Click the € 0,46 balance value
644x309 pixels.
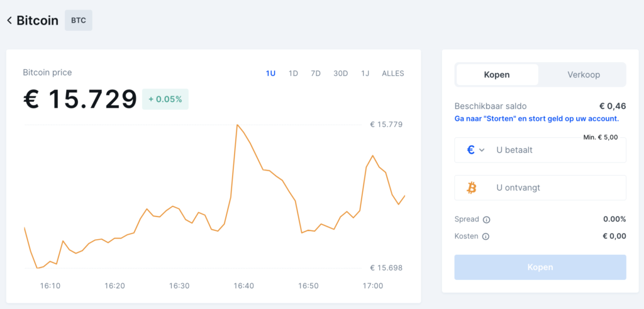click(613, 106)
